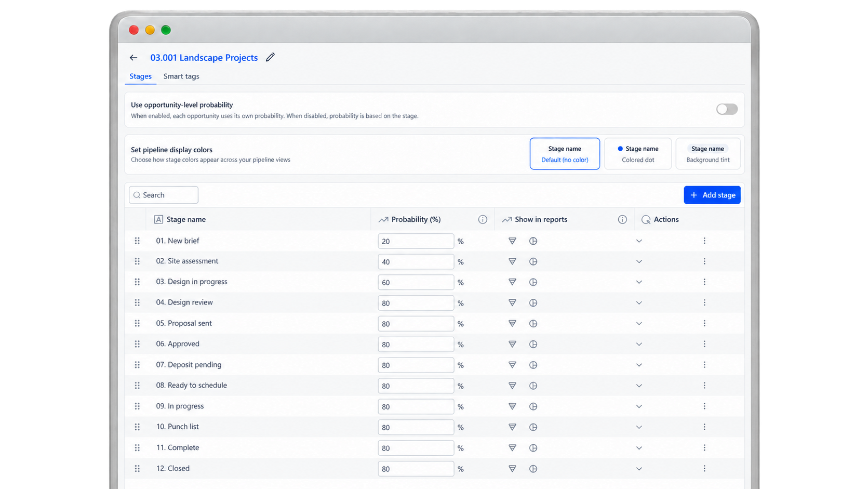868x489 pixels.
Task: Expand the chevron for 01. New brief
Action: [639, 241]
